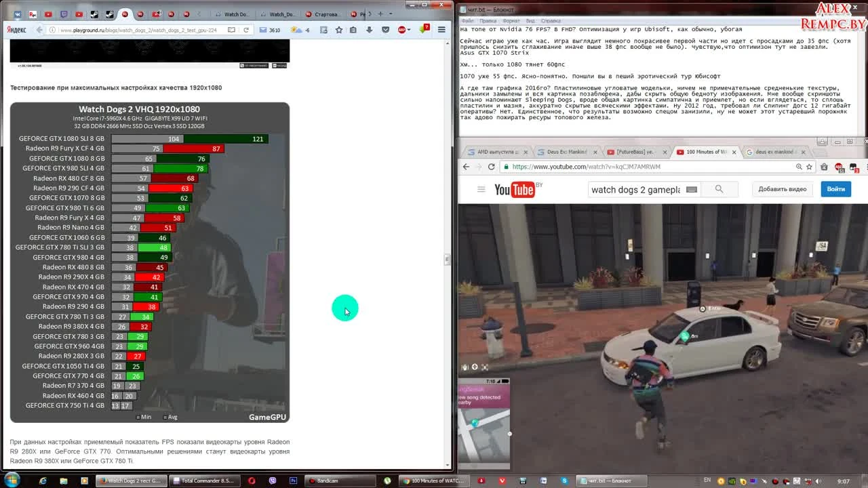Click the 'GEFORCE GTX 1080 SLI 8 GB' chart row label
The width and height of the screenshot is (868, 488).
(x=62, y=139)
